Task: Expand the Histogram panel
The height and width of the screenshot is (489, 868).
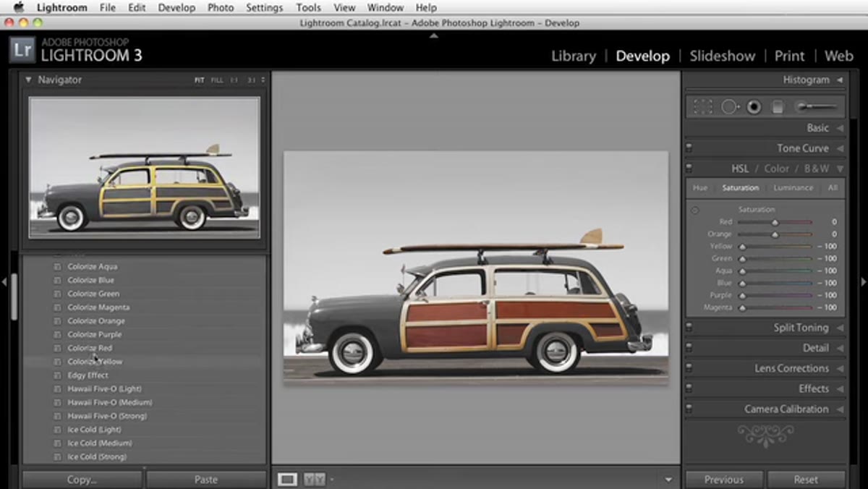Action: coord(840,80)
